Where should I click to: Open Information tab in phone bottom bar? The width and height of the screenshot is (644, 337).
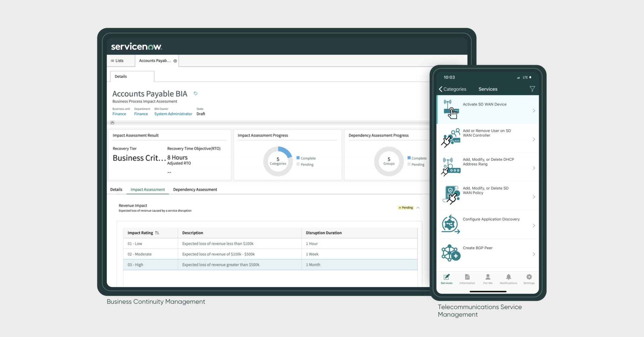point(467,279)
